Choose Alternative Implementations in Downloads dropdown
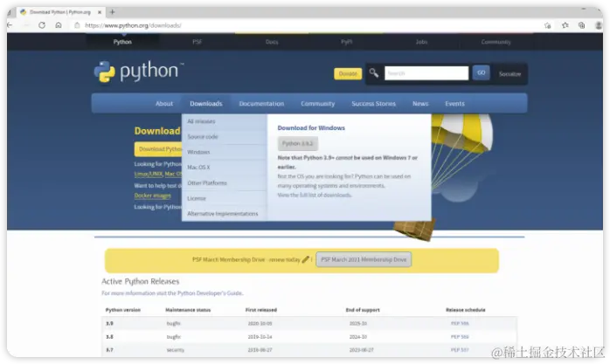Viewport: 610px width, 364px height. point(224,214)
